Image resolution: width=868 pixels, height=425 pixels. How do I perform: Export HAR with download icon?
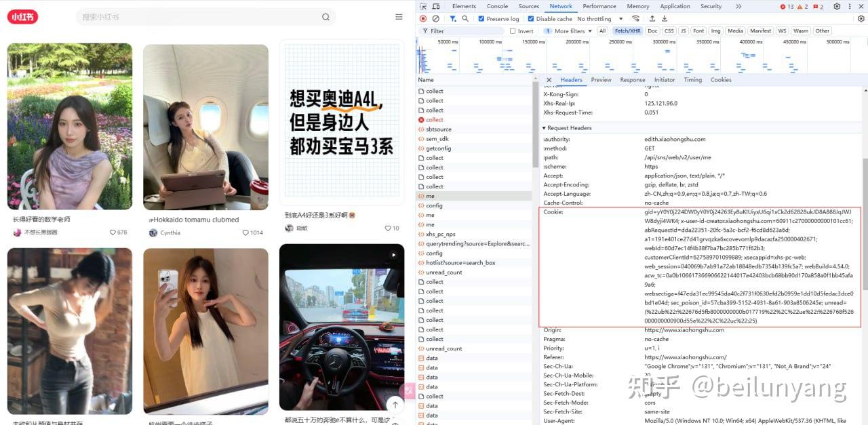click(x=666, y=19)
